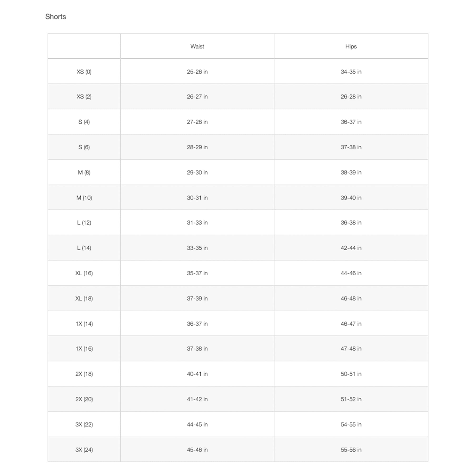Select the 40-41 in waist cell

197,374
